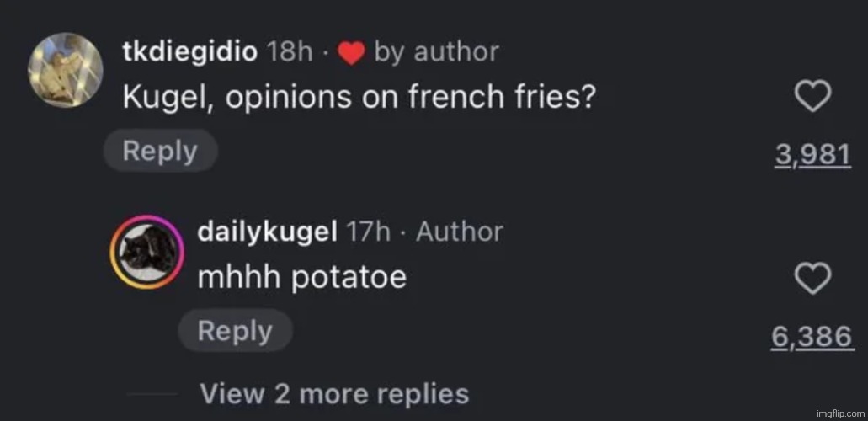Click the "by author" label text

[436, 52]
